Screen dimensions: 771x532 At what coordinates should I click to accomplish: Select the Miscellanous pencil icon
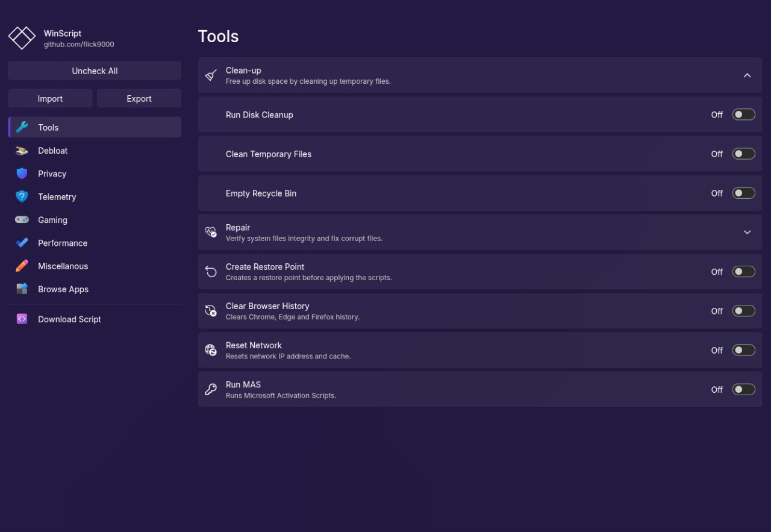click(x=23, y=266)
